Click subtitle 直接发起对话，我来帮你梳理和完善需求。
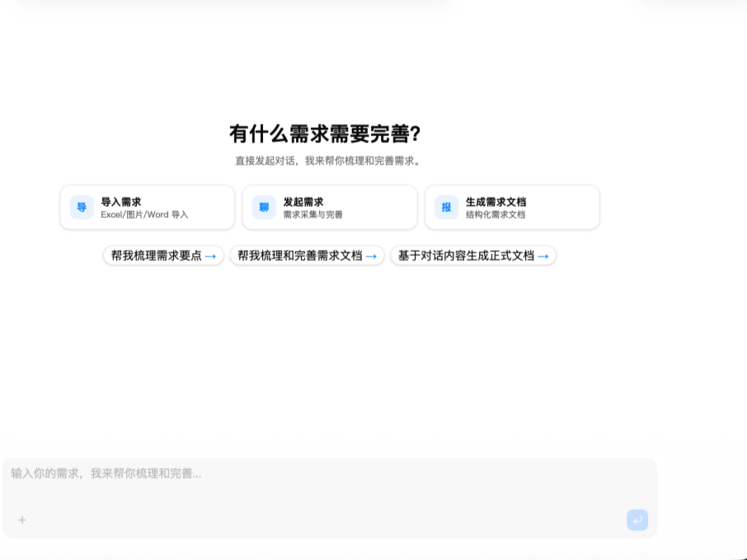Image resolution: width=747 pixels, height=560 pixels. coord(328,161)
